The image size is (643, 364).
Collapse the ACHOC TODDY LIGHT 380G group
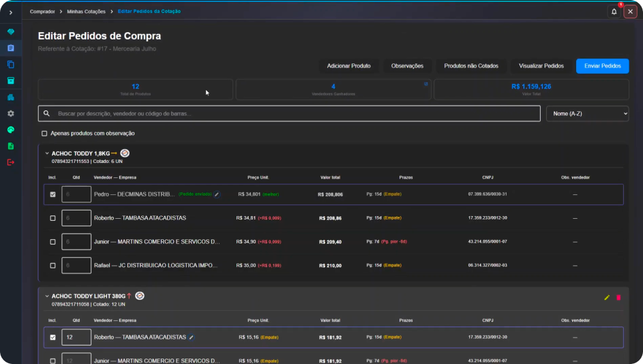click(47, 296)
